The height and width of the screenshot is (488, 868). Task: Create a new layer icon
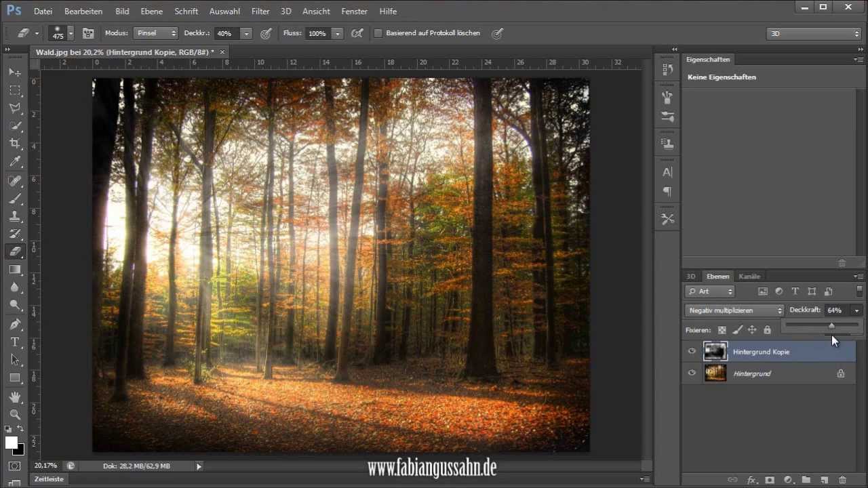click(x=824, y=480)
